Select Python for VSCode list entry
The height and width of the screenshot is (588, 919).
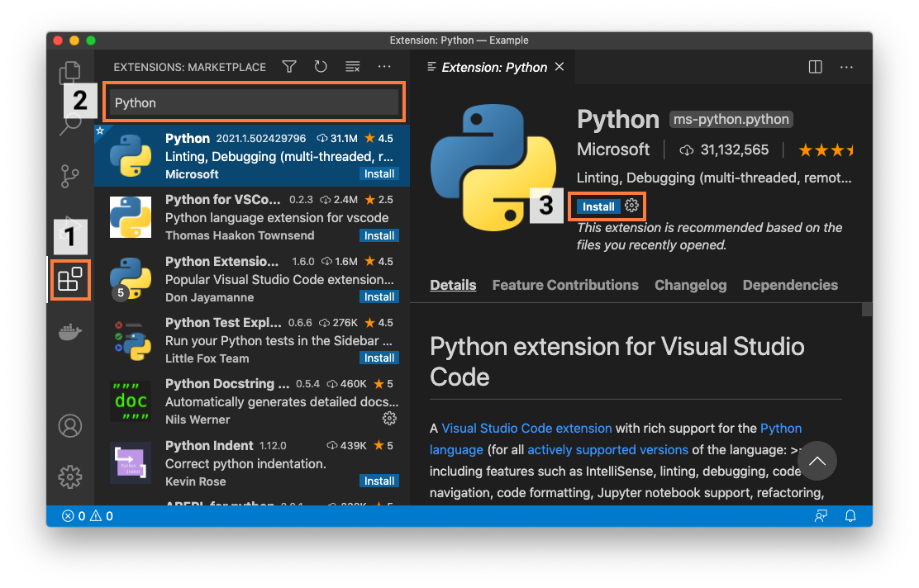point(252,217)
